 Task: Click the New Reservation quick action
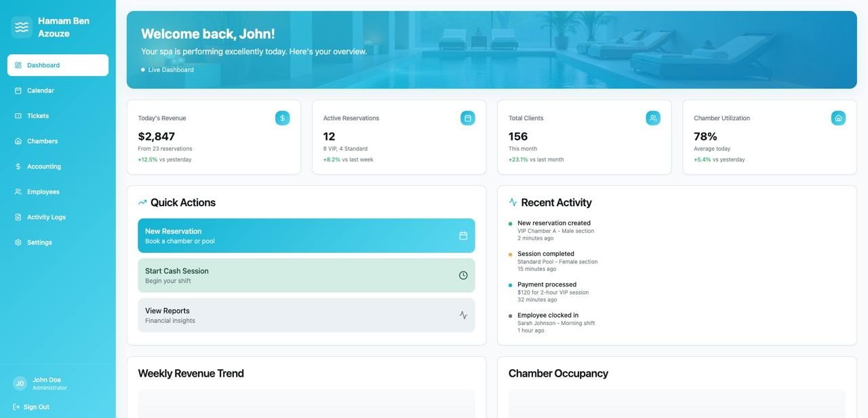tap(307, 235)
